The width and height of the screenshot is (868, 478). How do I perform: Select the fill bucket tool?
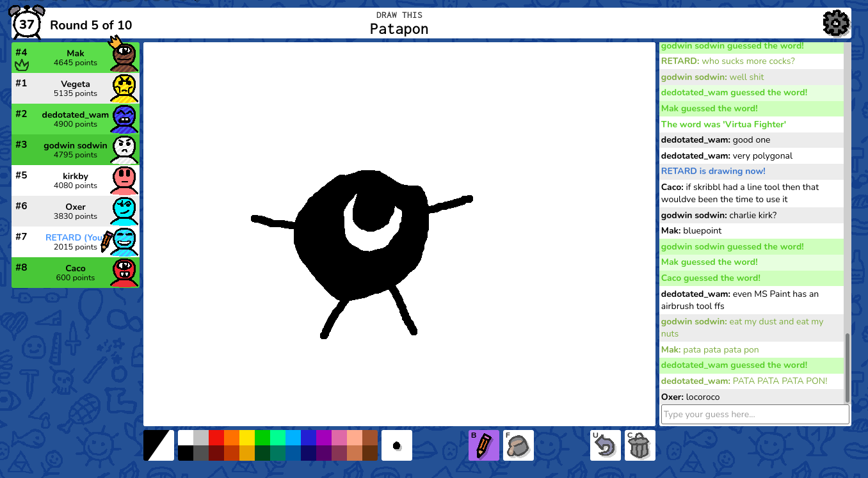coord(518,445)
